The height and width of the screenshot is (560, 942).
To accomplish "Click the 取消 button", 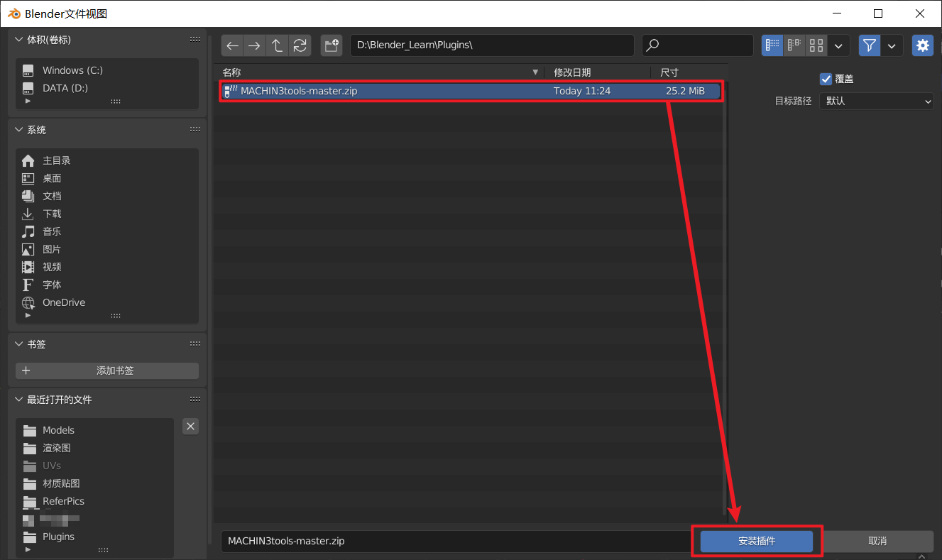I will [877, 541].
